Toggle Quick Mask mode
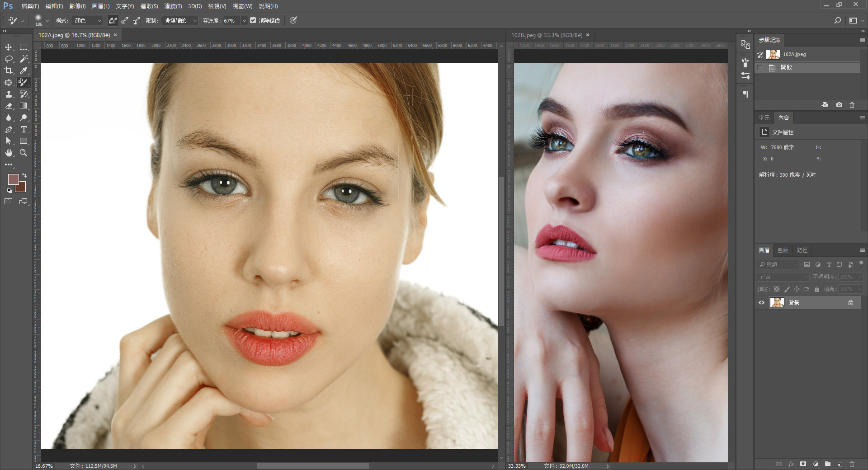Image resolution: width=868 pixels, height=470 pixels. (x=9, y=202)
